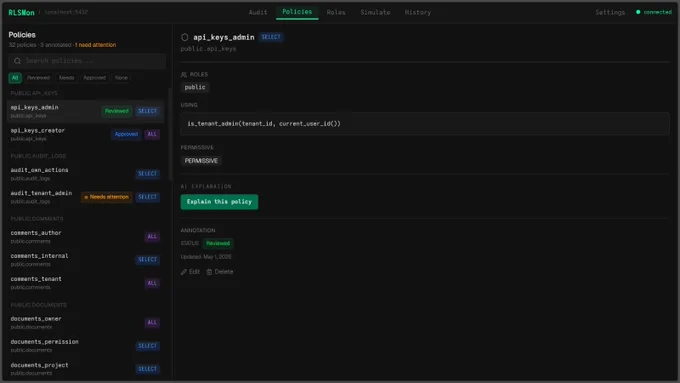
Task: Click the ALL badge on comments_tenant
Action: click(152, 283)
